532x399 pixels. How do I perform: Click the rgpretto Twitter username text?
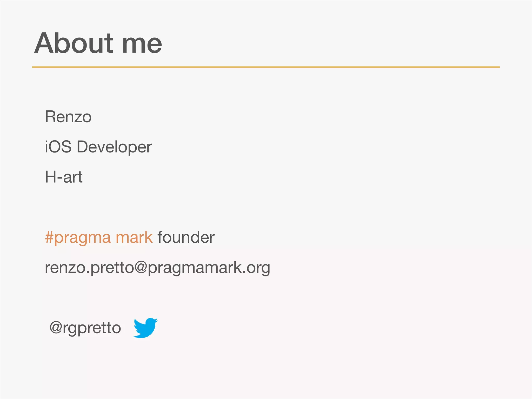tap(92, 328)
